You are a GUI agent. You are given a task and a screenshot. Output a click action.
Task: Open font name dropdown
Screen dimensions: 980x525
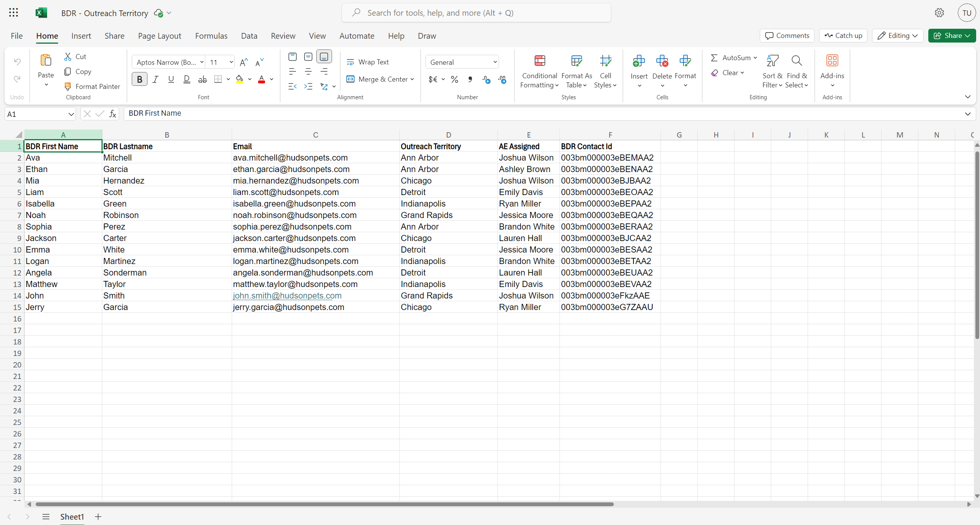tap(202, 62)
